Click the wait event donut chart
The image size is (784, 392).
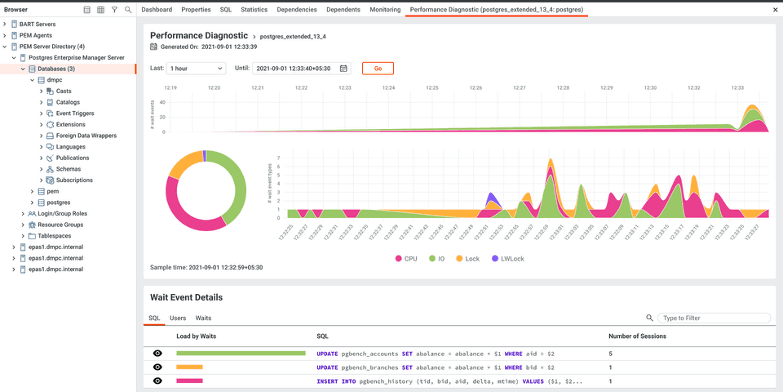click(x=206, y=190)
